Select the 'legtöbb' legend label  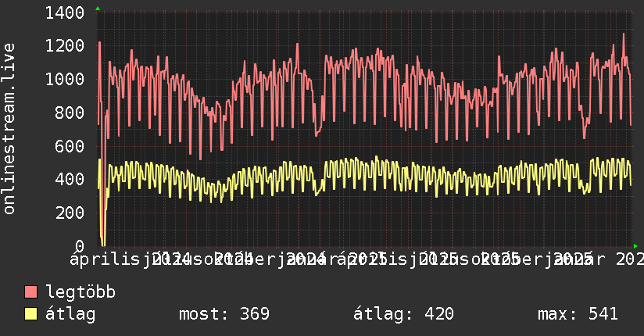(80, 292)
